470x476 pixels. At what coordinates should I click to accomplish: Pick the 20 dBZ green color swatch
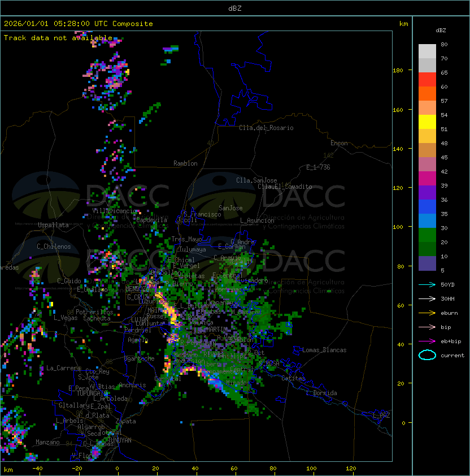(427, 249)
